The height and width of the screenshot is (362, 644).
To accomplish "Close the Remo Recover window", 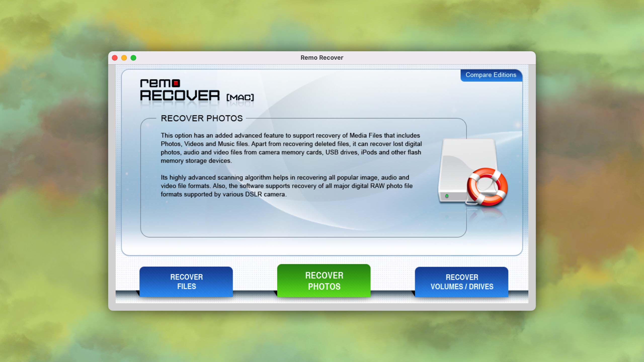I will 115,58.
